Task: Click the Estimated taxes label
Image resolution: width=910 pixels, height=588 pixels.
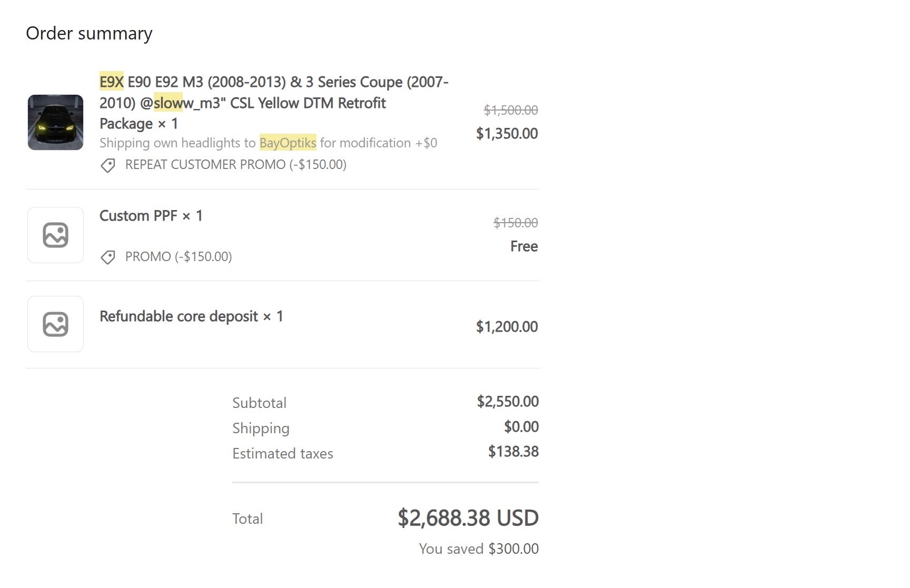Action: coord(283,453)
